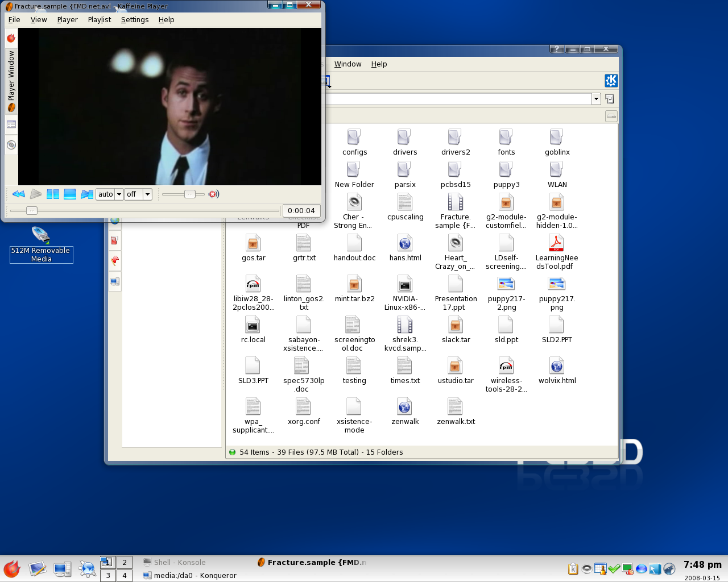Skip to next track in Kaffeine
The image size is (728, 582).
(87, 194)
